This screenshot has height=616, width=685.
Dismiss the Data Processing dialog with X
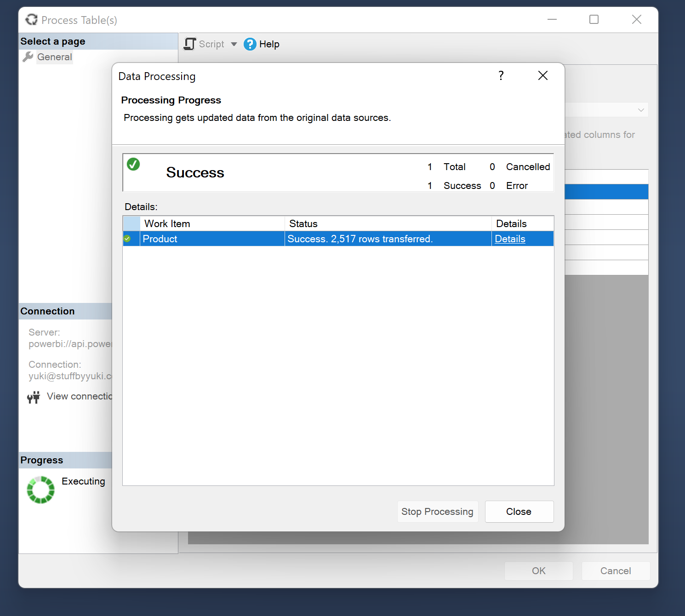pos(542,76)
